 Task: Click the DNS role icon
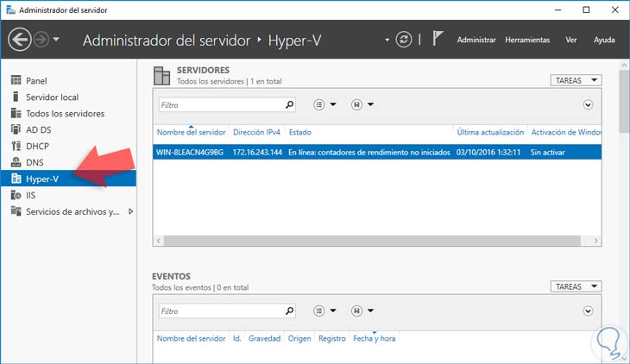point(16,162)
